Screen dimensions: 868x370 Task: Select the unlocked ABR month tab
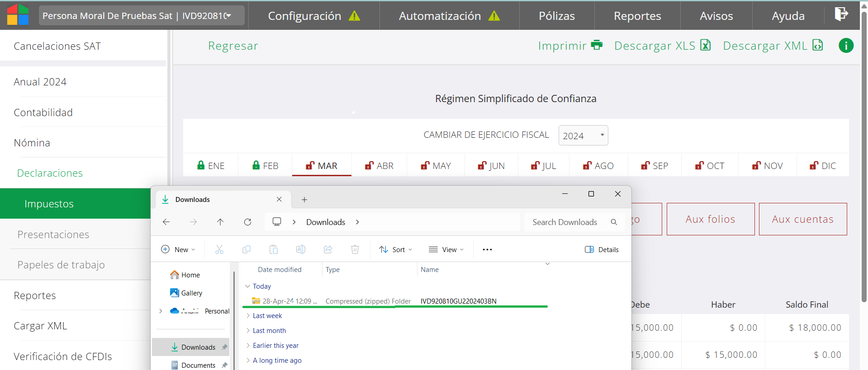[379, 166]
